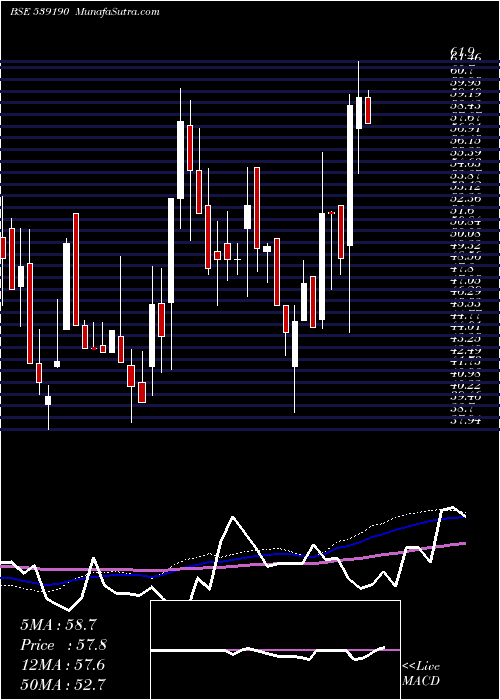Click the BSE 539190 ticker label

click(x=39, y=12)
